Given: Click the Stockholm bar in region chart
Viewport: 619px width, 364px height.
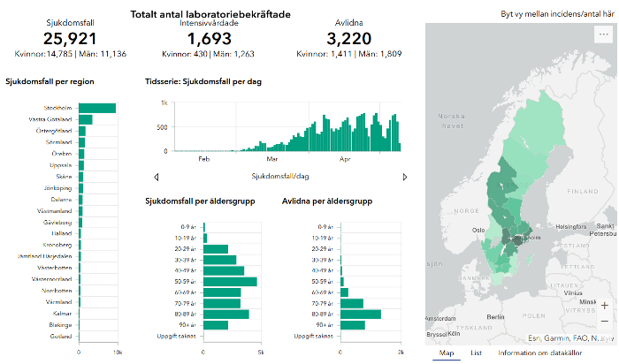Looking at the screenshot, I should [97, 108].
